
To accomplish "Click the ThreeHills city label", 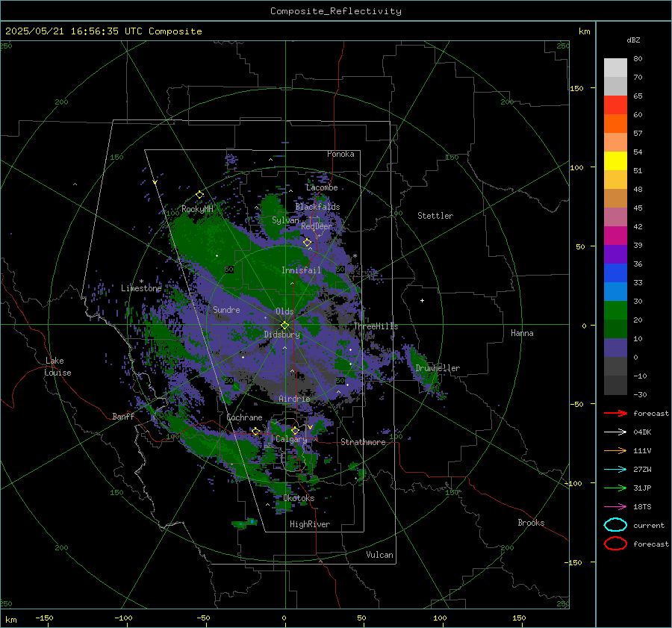I will 376,326.
